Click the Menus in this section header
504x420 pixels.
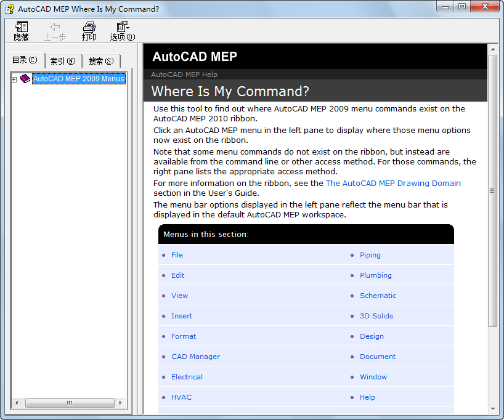coord(206,234)
